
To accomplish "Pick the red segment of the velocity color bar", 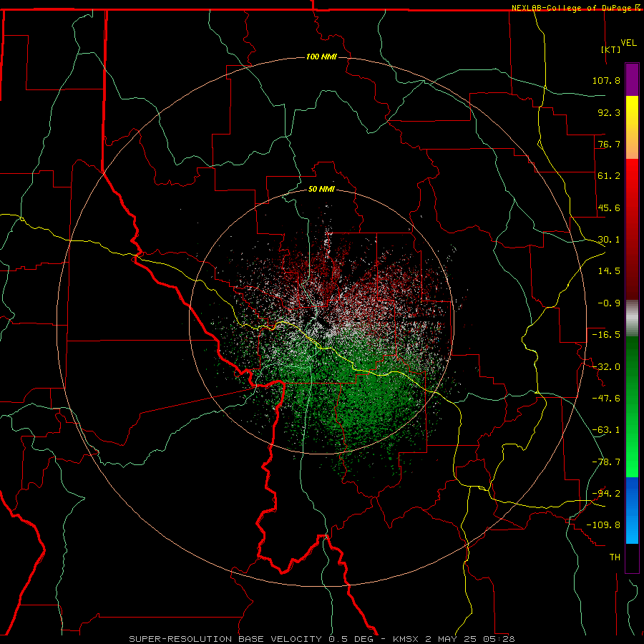I will [632, 229].
